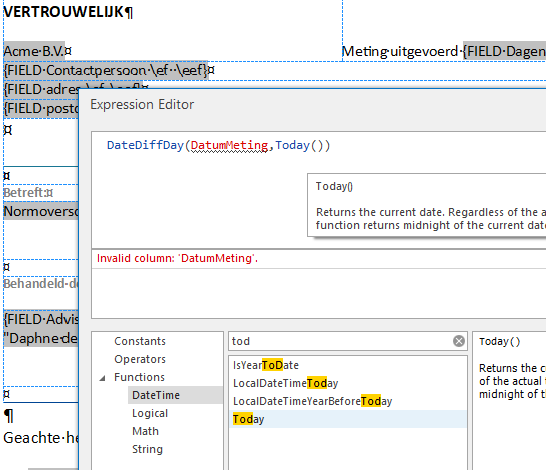The image size is (546, 470).
Task: Select the Operators category
Action: pos(140,359)
